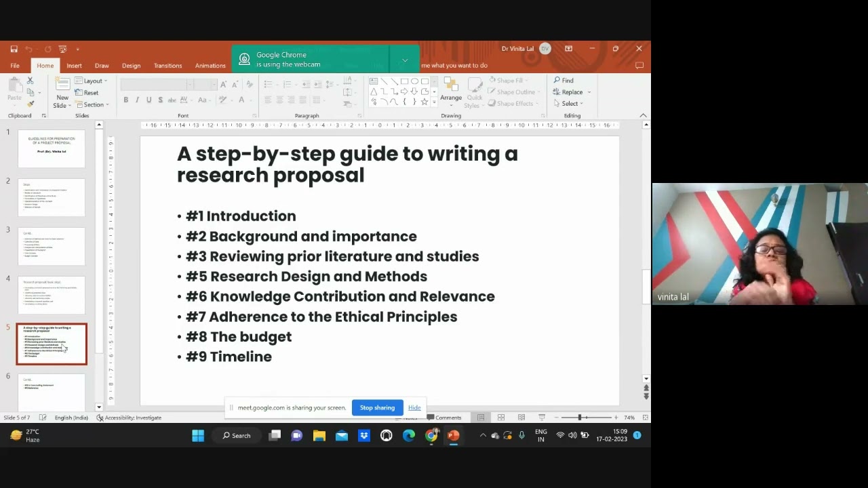The height and width of the screenshot is (488, 868).
Task: Start the Slide Show from the status bar
Action: pyautogui.click(x=542, y=418)
